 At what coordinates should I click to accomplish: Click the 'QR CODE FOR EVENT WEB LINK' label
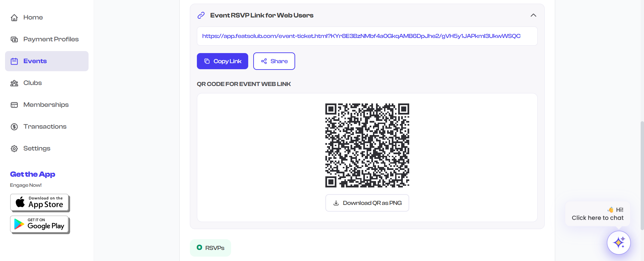[244, 84]
